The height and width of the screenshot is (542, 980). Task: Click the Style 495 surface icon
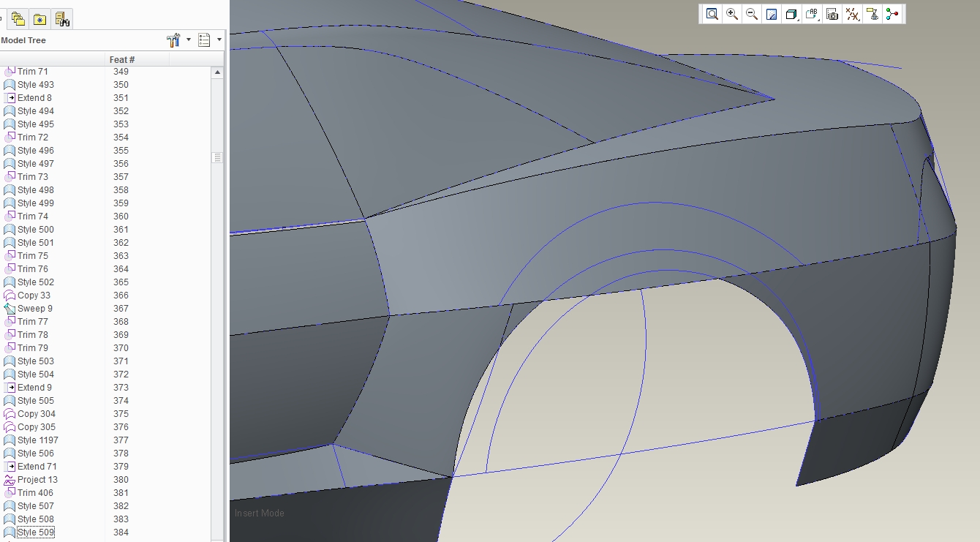click(x=10, y=124)
